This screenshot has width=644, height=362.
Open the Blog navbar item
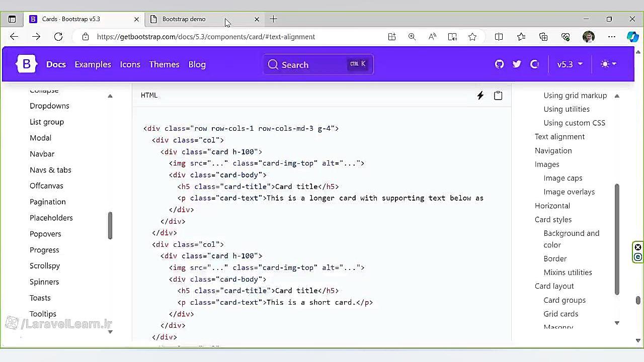pos(197,64)
